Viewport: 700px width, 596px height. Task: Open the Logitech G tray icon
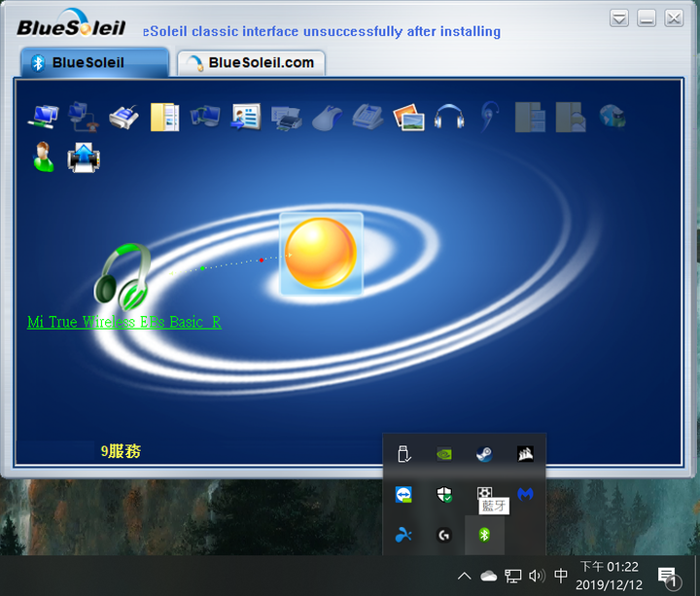click(x=444, y=535)
